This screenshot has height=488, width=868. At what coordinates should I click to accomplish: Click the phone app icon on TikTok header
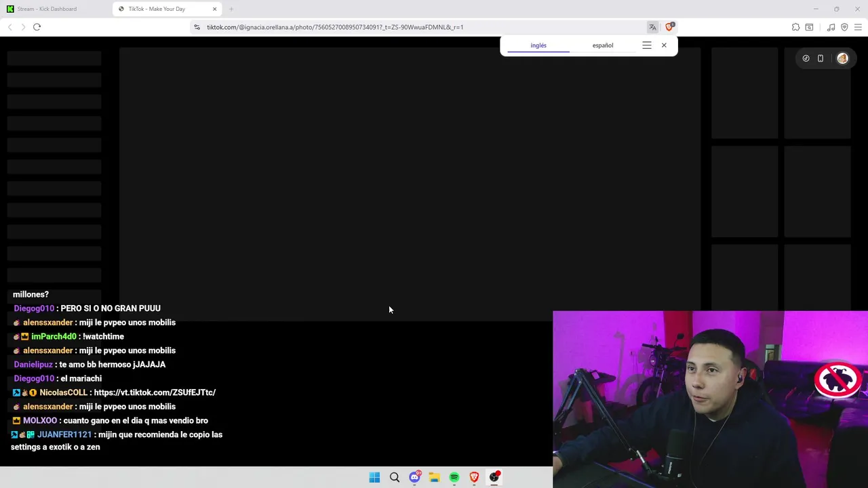pos(821,58)
